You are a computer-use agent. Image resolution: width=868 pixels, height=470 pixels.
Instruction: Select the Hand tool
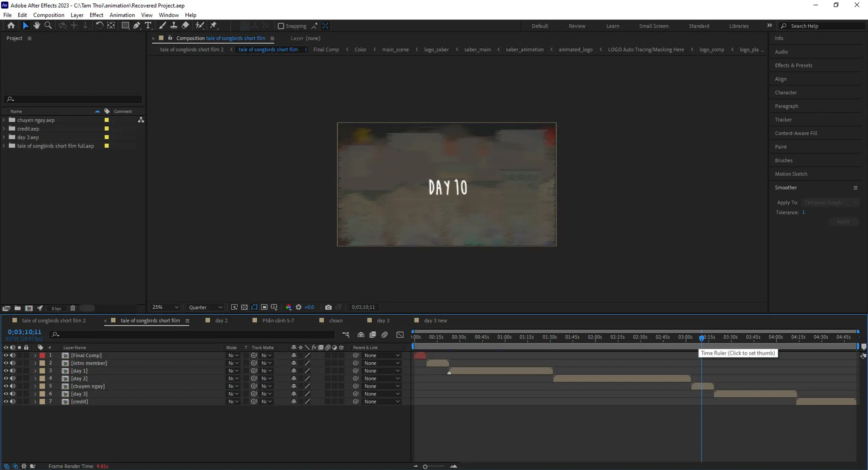pyautogui.click(x=37, y=25)
